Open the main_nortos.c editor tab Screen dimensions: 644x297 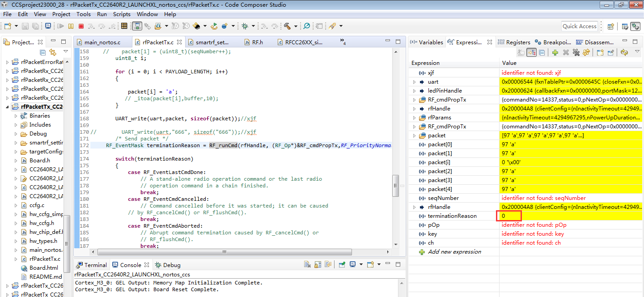pyautogui.click(x=102, y=42)
